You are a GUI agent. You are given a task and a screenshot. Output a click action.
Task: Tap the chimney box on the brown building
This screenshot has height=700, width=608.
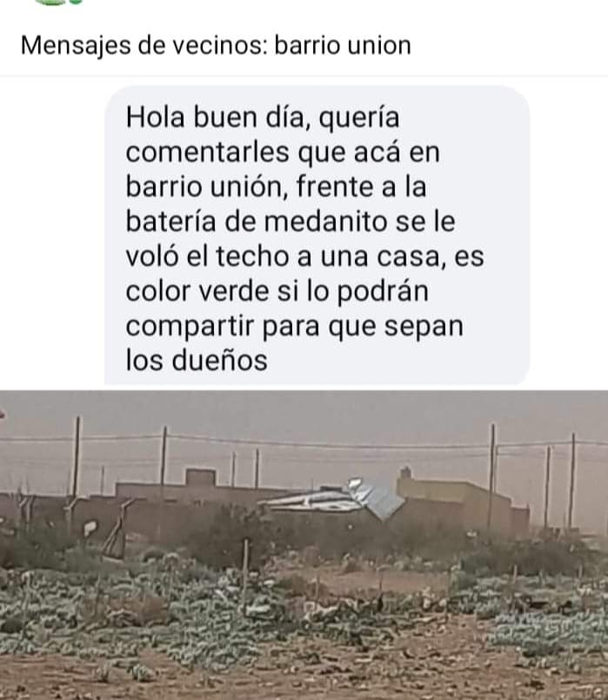click(200, 477)
